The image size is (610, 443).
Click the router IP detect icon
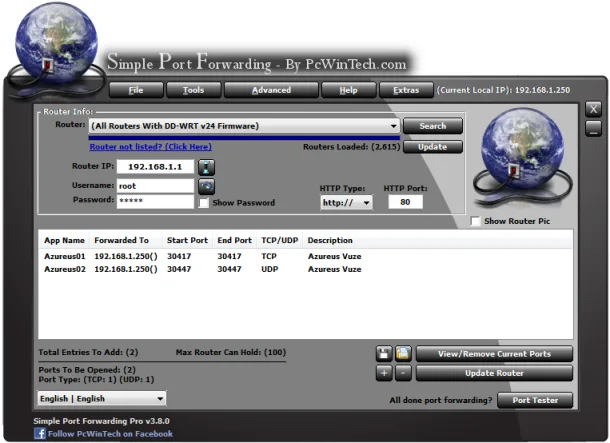click(206, 167)
